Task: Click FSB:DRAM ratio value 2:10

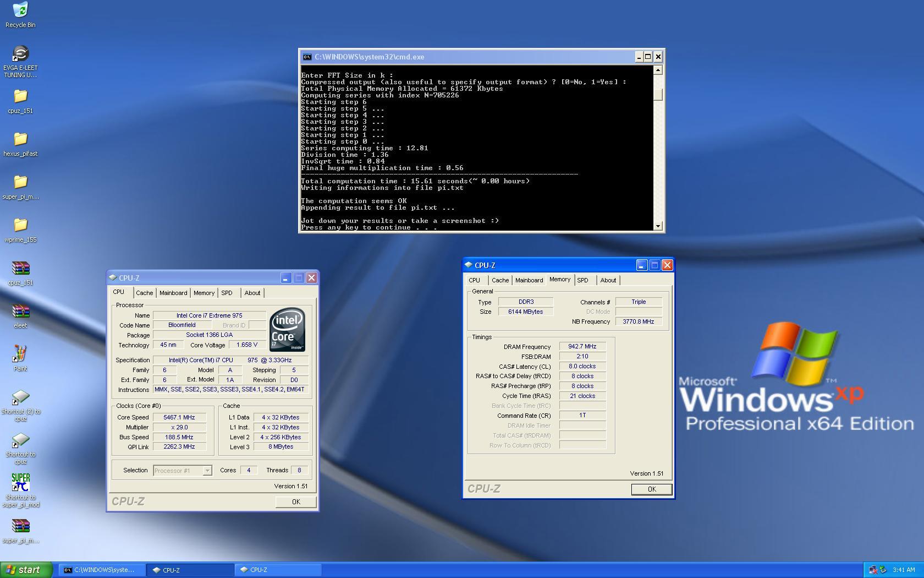Action: 582,357
